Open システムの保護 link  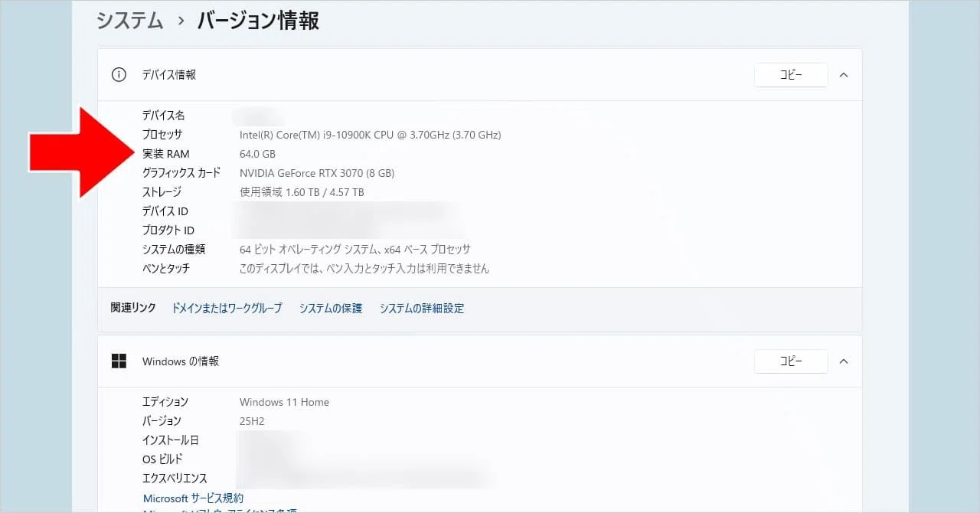[331, 308]
